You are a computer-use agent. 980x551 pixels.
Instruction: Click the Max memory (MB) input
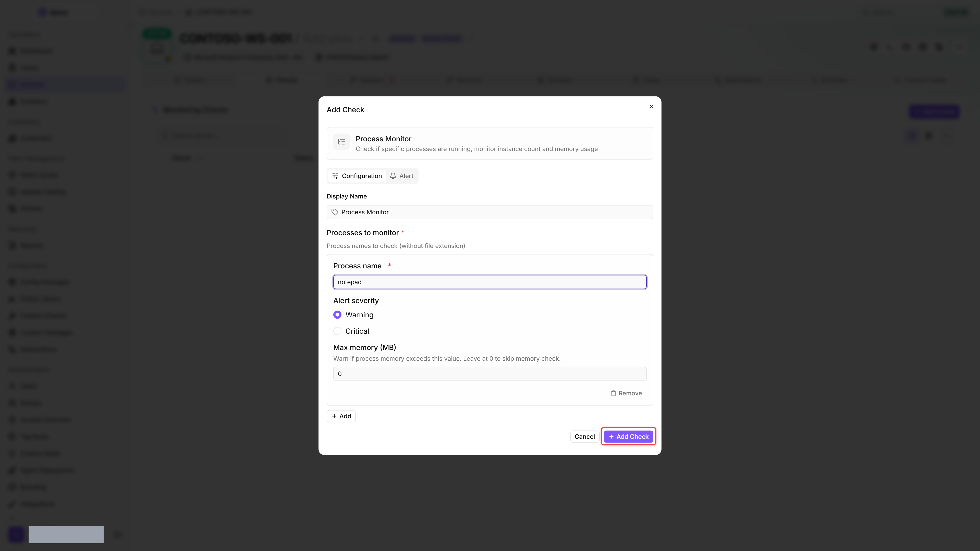coord(490,374)
